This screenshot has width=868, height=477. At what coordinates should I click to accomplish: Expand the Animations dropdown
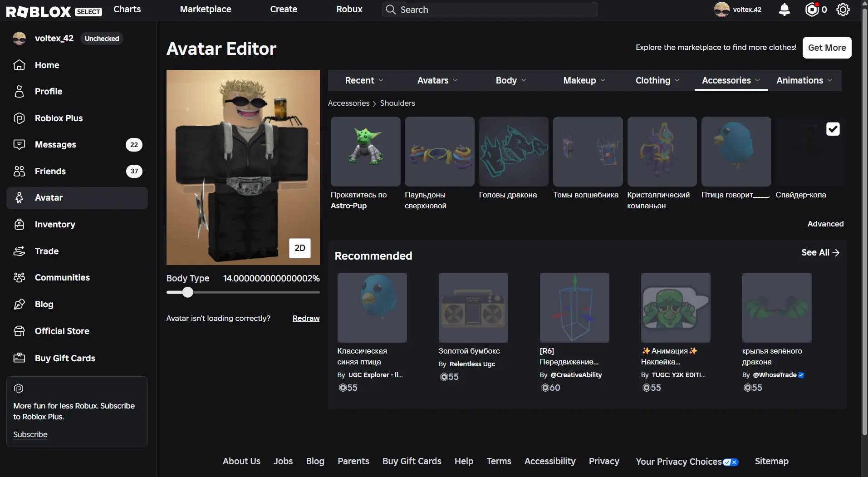point(804,80)
